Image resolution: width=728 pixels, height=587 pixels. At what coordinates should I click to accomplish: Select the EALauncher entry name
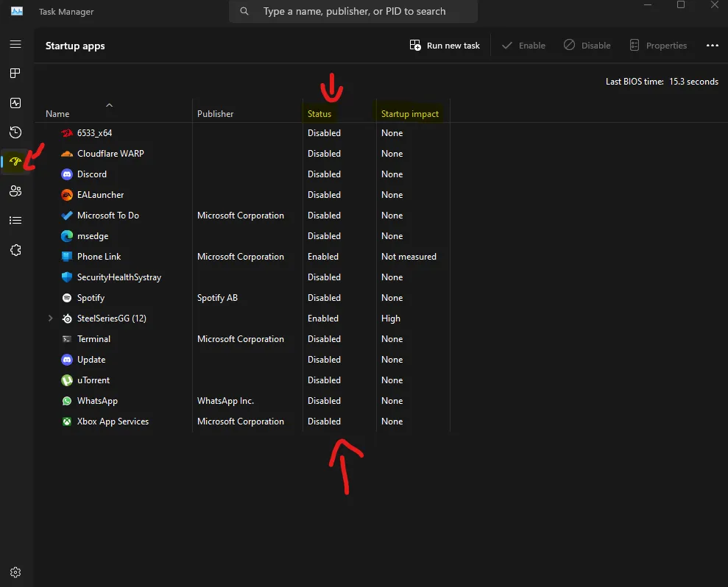click(x=100, y=195)
